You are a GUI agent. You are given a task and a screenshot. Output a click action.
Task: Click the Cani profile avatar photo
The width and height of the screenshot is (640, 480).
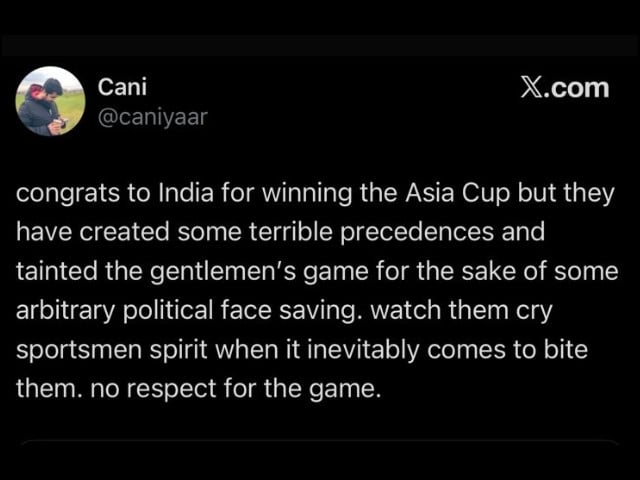[x=50, y=101]
